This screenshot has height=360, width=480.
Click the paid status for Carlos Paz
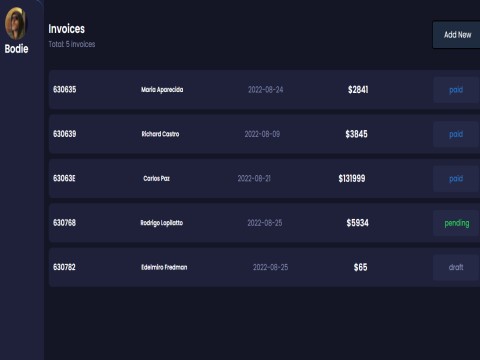(456, 179)
